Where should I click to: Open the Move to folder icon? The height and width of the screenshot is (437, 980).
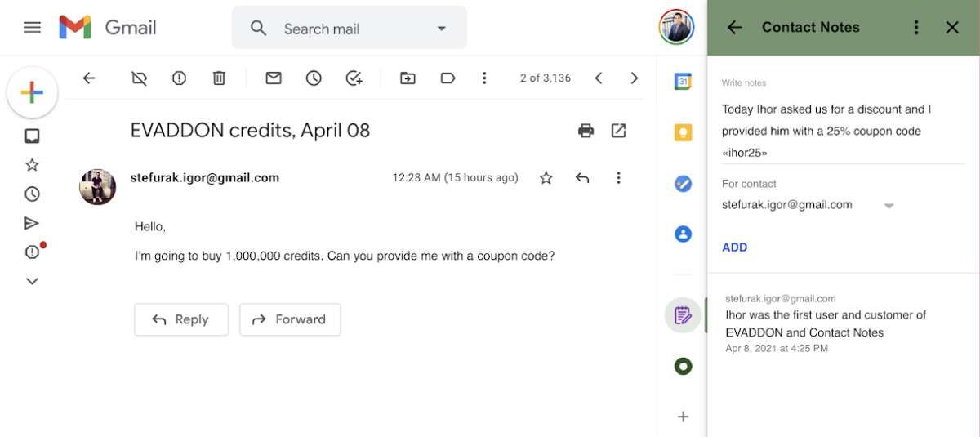click(407, 78)
